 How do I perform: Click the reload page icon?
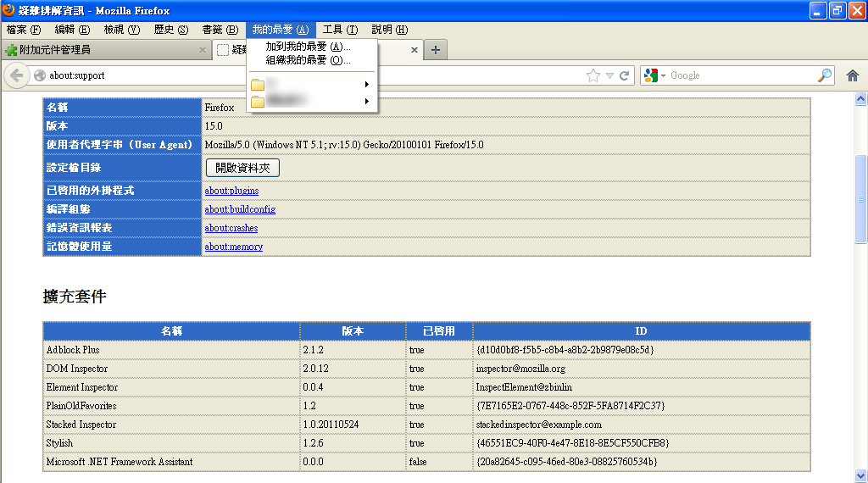click(x=625, y=75)
